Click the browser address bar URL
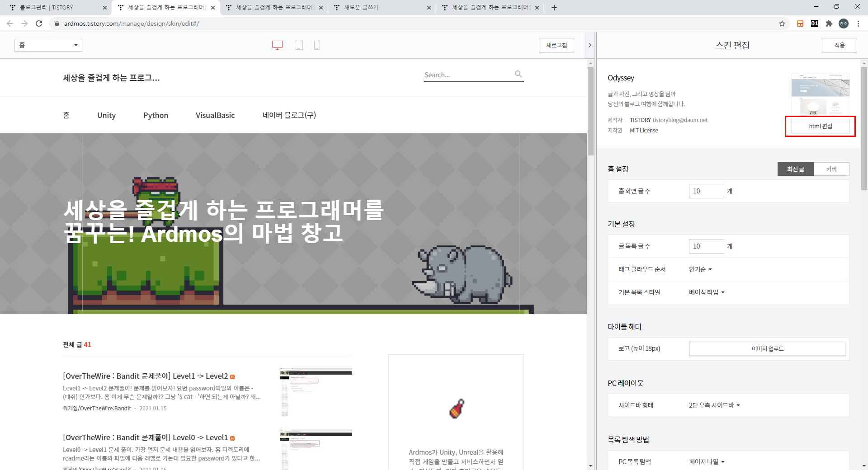This screenshot has width=868, height=470. (132, 23)
